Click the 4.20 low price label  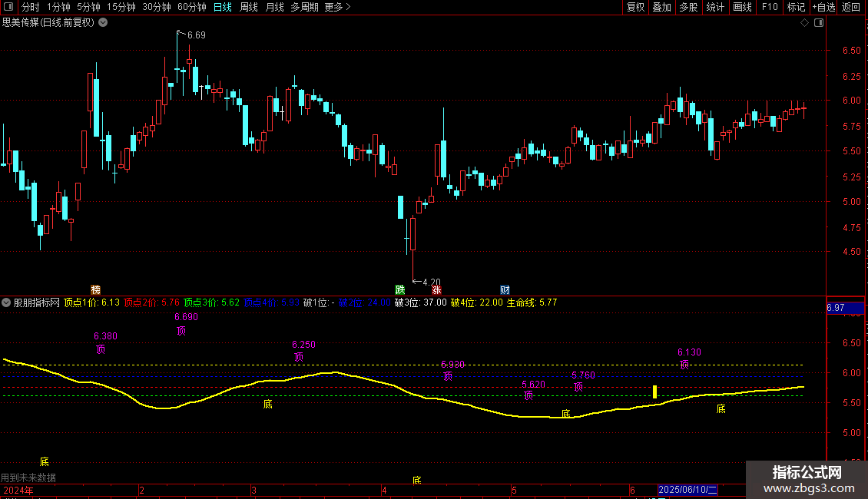click(x=432, y=283)
